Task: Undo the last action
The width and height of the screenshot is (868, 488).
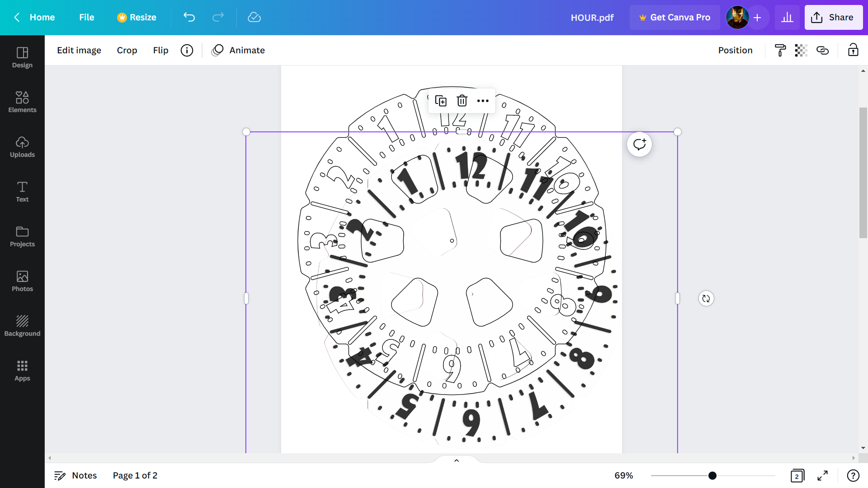Action: pos(189,17)
